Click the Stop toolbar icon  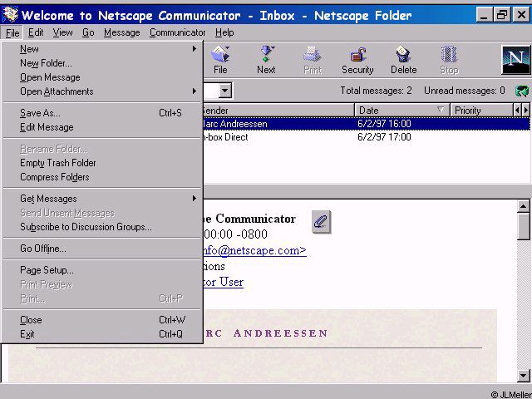pyautogui.click(x=449, y=60)
